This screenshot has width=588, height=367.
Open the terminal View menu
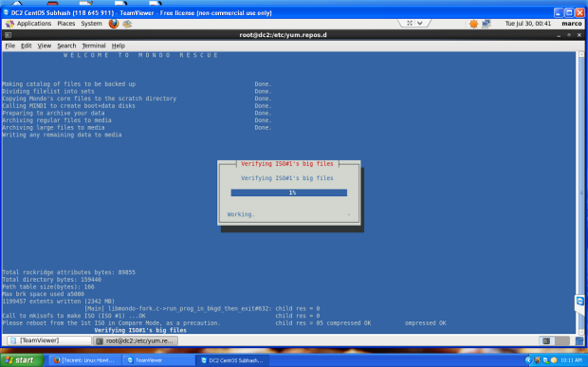(x=45, y=46)
